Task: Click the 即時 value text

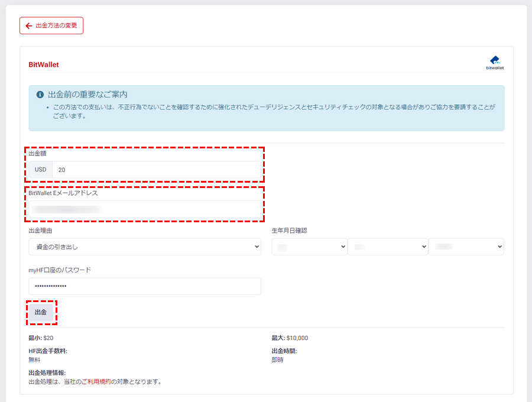Action: click(x=278, y=359)
